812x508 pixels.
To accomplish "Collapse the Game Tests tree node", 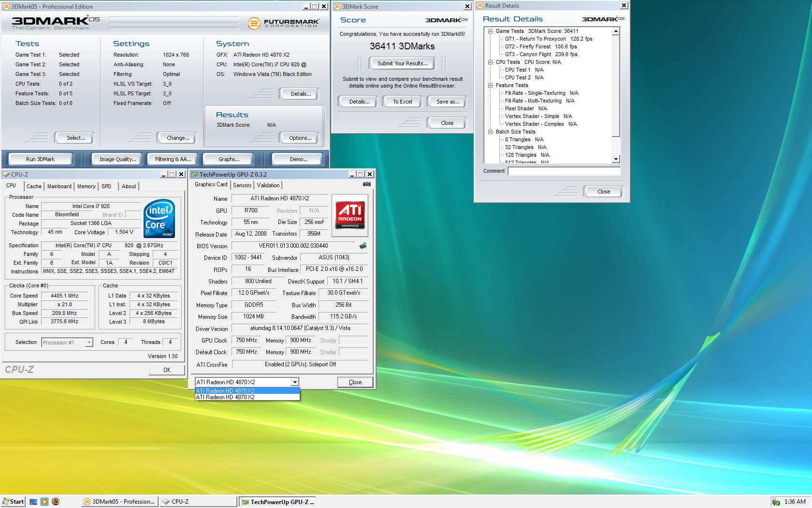I will point(490,31).
